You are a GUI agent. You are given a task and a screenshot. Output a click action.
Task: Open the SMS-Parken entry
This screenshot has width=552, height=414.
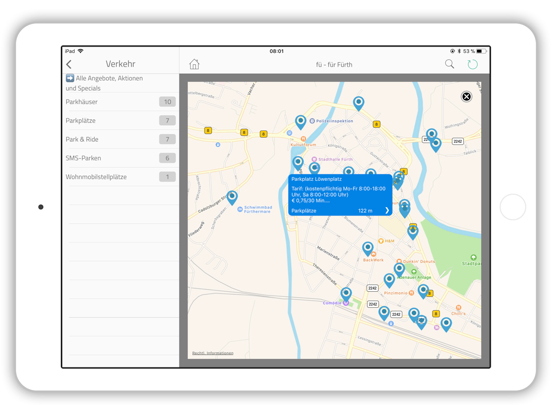point(121,158)
